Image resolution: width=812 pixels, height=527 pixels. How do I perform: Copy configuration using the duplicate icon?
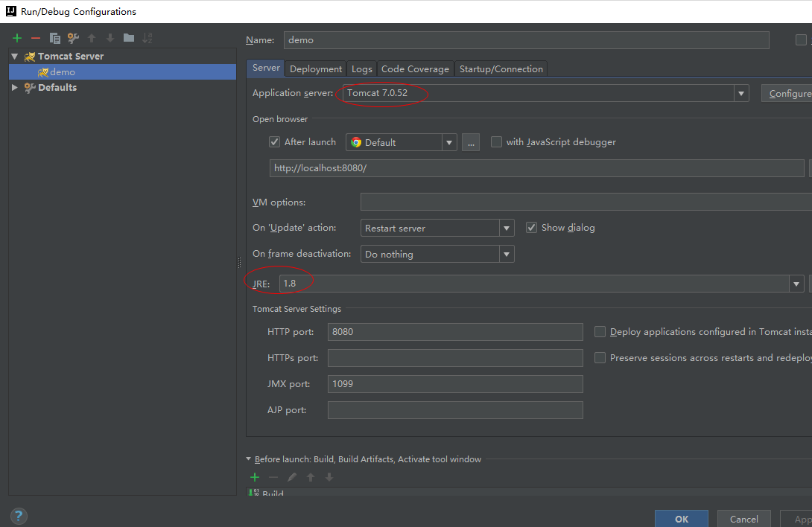54,38
